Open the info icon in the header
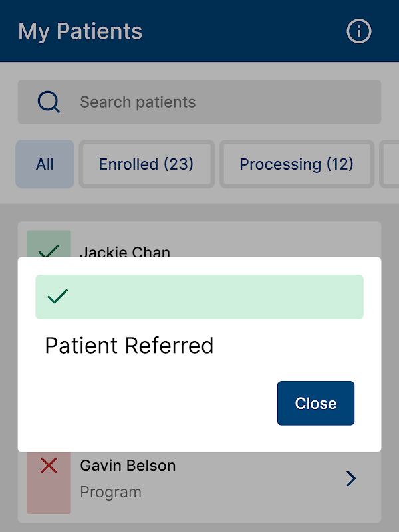This screenshot has width=399, height=532. [x=359, y=31]
